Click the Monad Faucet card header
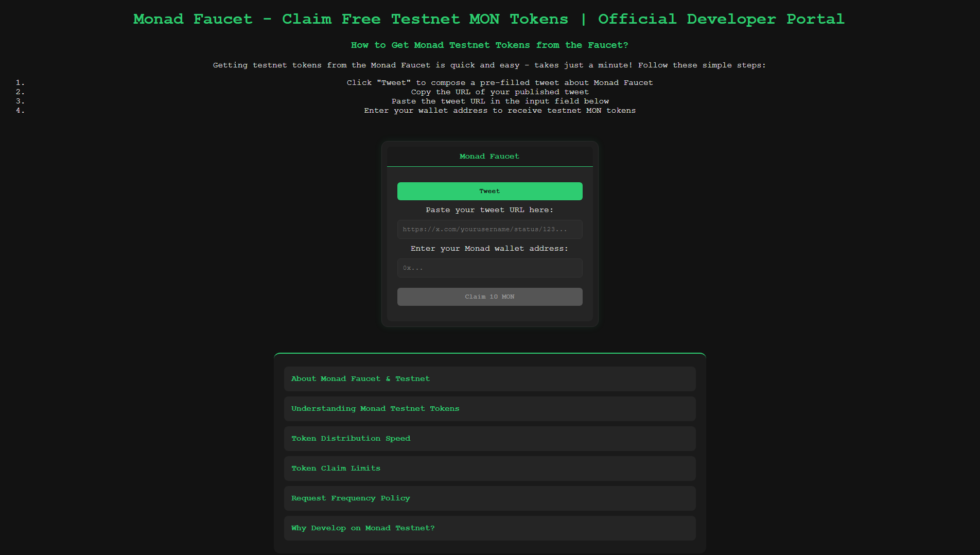 tap(489, 157)
